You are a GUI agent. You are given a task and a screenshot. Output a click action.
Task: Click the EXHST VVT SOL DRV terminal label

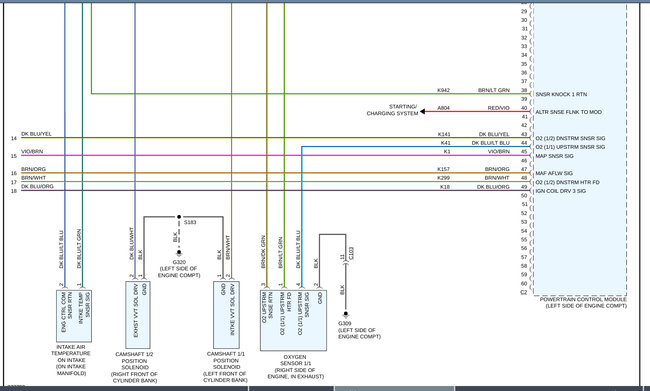(136, 311)
